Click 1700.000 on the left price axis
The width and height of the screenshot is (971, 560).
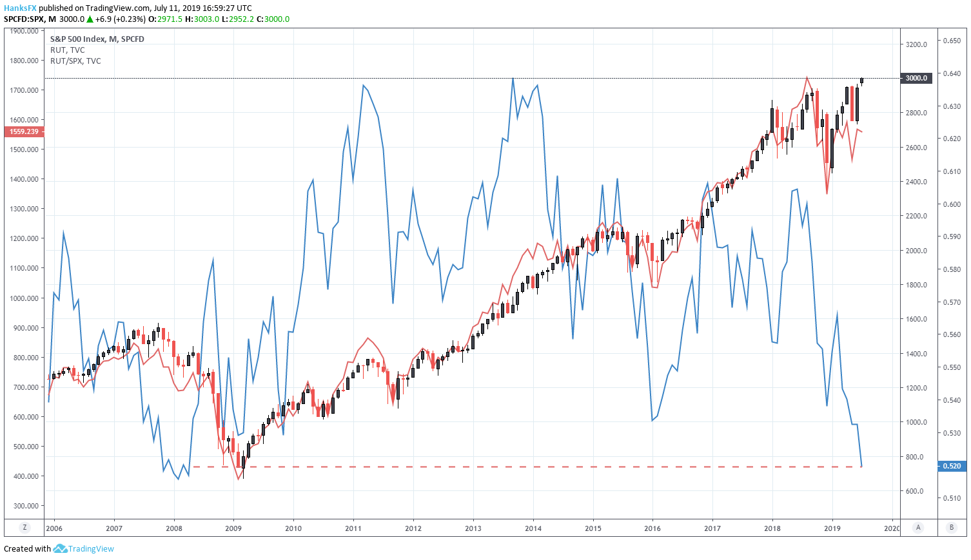[x=24, y=90]
